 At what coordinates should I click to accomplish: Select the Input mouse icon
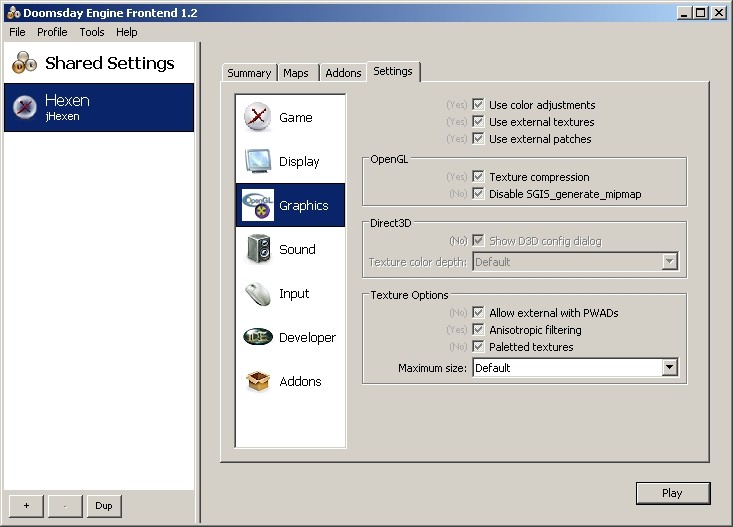click(x=258, y=293)
